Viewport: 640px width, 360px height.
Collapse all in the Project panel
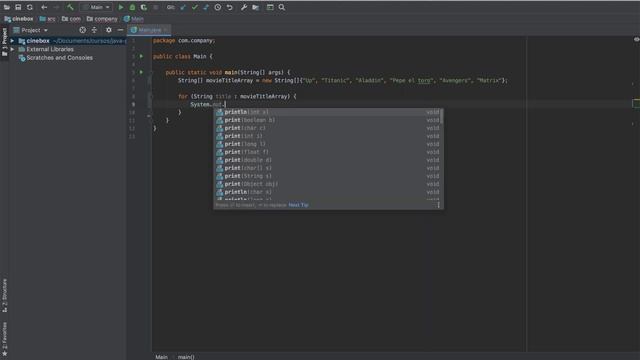click(x=94, y=30)
